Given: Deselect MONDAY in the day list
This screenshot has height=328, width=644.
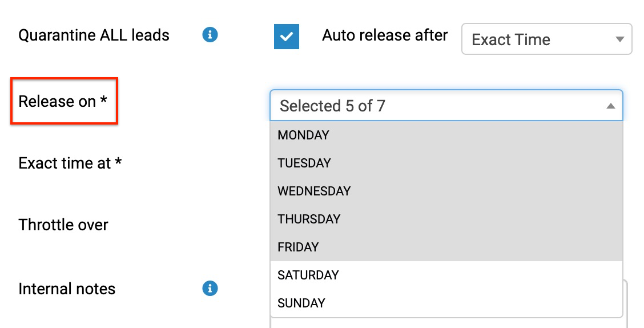Looking at the screenshot, I should point(446,135).
